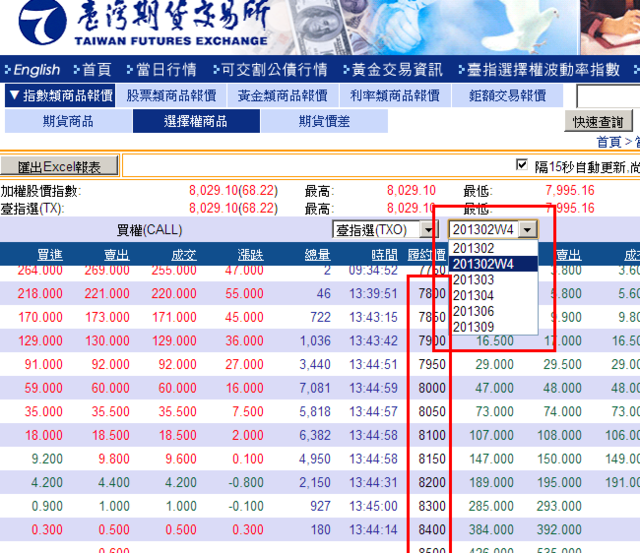
Task: Click strike price 8150 cell
Action: [432, 459]
